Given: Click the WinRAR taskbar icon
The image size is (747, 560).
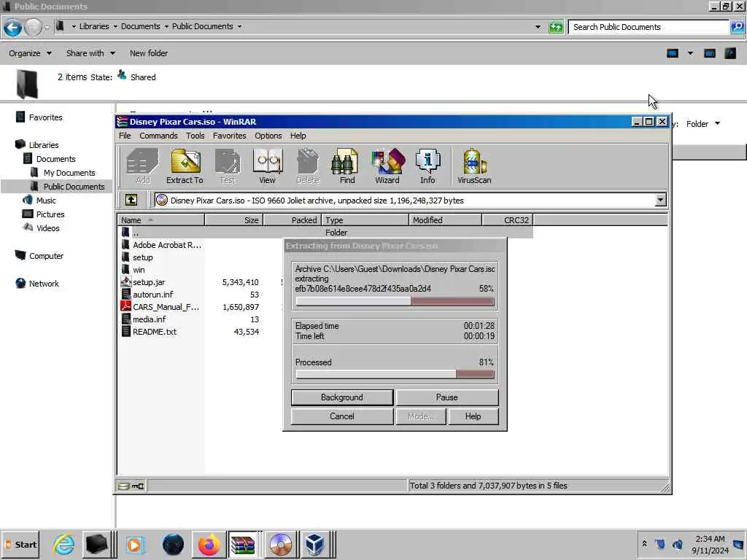Looking at the screenshot, I should pos(243,544).
